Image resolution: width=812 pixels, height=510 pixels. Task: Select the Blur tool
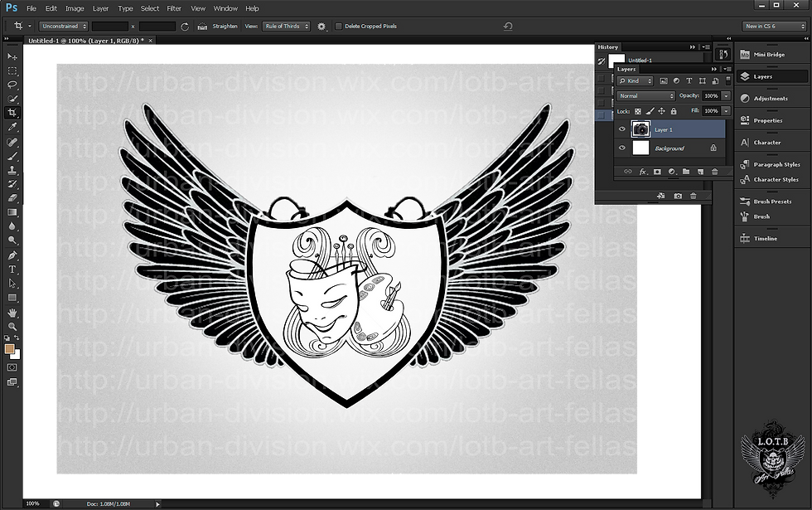12,226
